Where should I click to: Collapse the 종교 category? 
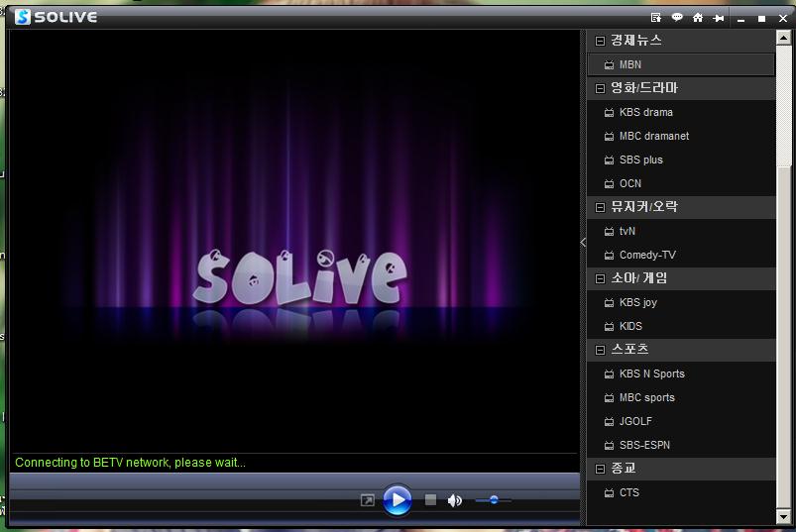click(x=600, y=469)
